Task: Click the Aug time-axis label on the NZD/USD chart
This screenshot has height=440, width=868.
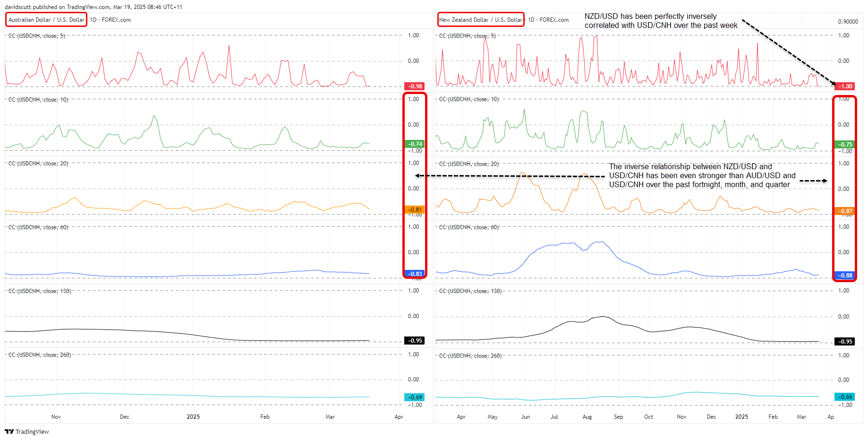Action: [587, 417]
